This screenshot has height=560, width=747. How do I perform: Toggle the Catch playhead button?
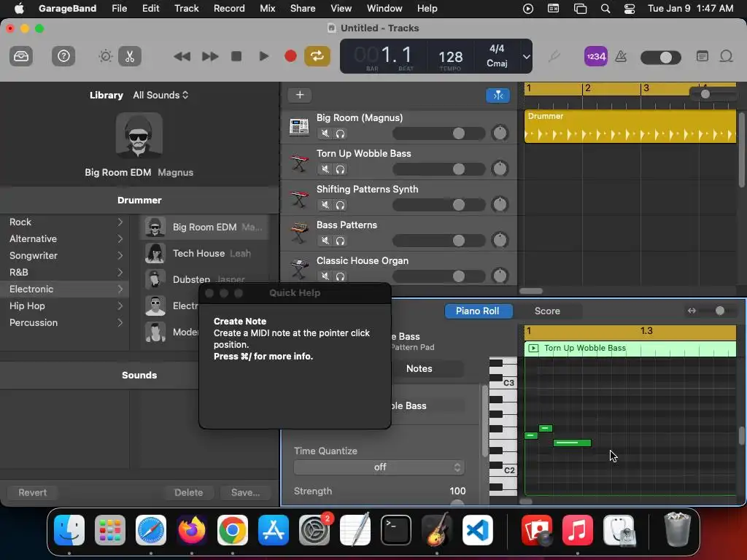click(498, 96)
